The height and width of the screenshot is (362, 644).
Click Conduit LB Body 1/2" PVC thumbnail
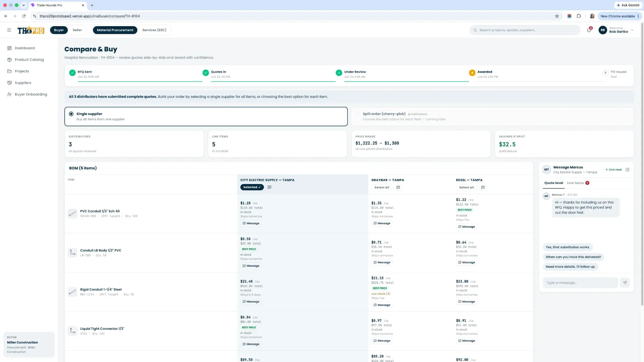click(x=72, y=253)
